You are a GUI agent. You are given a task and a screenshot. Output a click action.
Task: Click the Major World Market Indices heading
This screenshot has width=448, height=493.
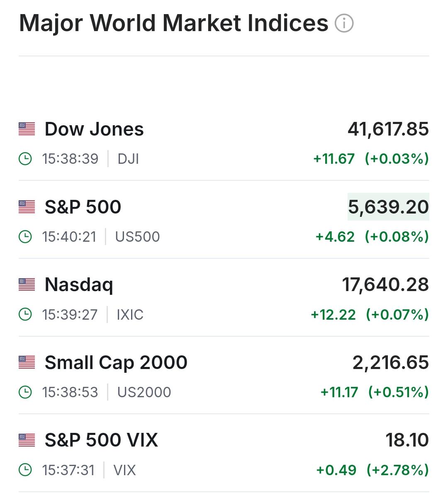click(x=173, y=23)
